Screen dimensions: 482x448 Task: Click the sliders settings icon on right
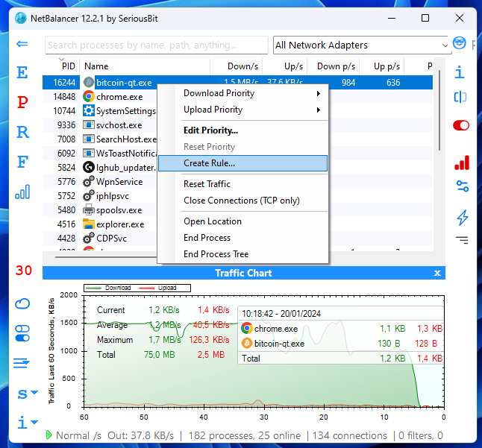[x=463, y=186]
